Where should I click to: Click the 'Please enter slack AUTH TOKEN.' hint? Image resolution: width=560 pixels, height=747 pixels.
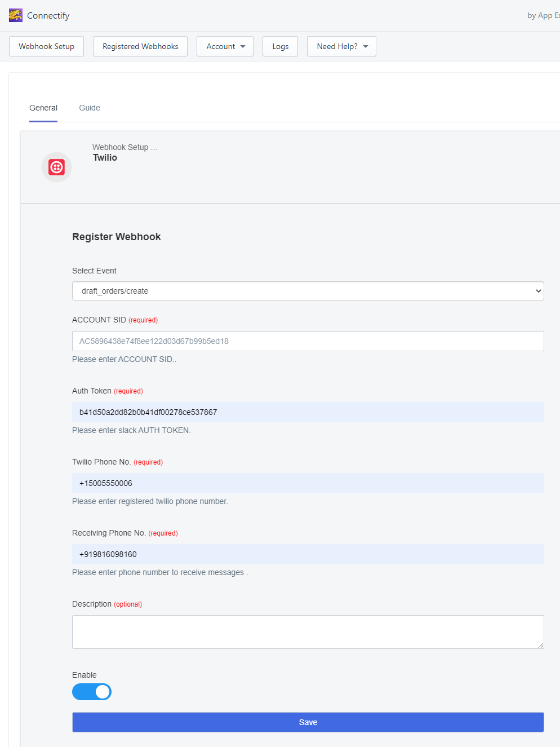131,430
